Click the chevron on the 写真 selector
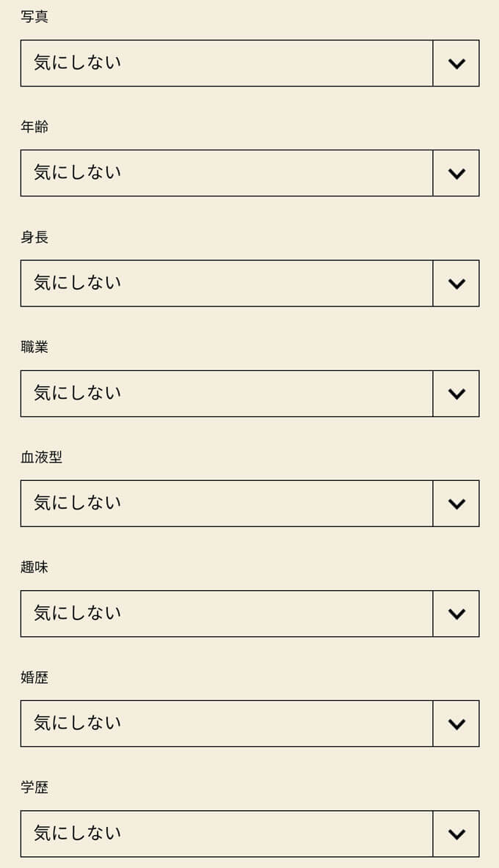 [456, 63]
